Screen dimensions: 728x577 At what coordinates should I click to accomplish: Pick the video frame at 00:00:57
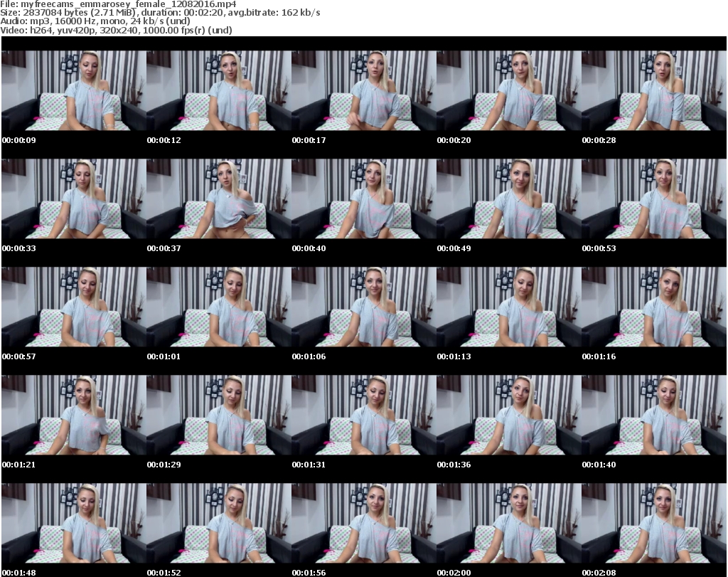(74, 307)
